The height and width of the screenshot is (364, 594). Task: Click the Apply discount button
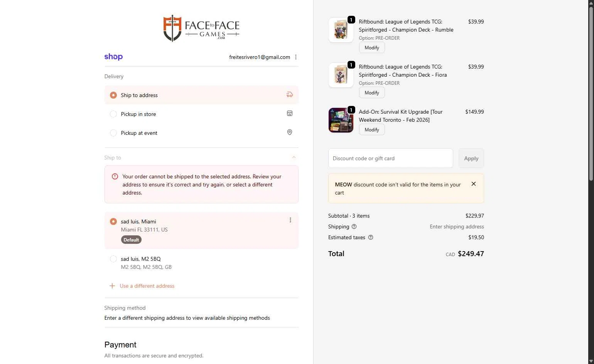(x=471, y=158)
